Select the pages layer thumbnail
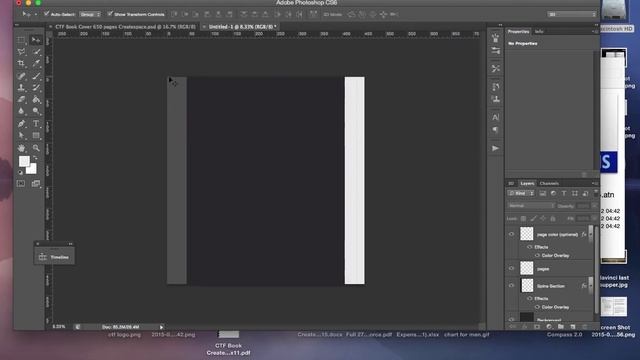Image resolution: width=640 pixels, height=360 pixels. (x=527, y=268)
